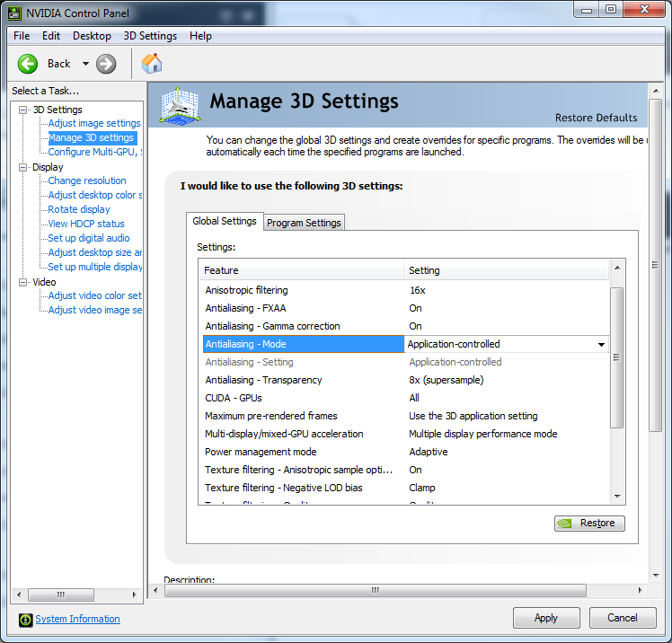Switch to the Program Settings tab
Viewport: 672px width, 643px height.
pyautogui.click(x=304, y=223)
